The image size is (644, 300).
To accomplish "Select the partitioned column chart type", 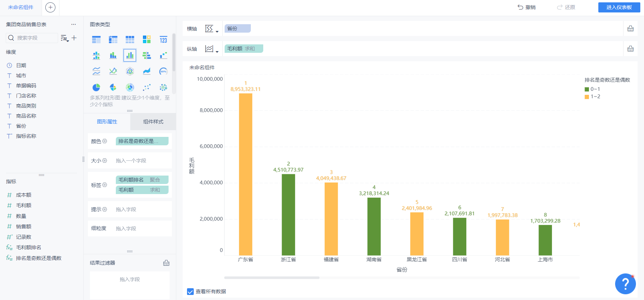I will pyautogui.click(x=96, y=55).
